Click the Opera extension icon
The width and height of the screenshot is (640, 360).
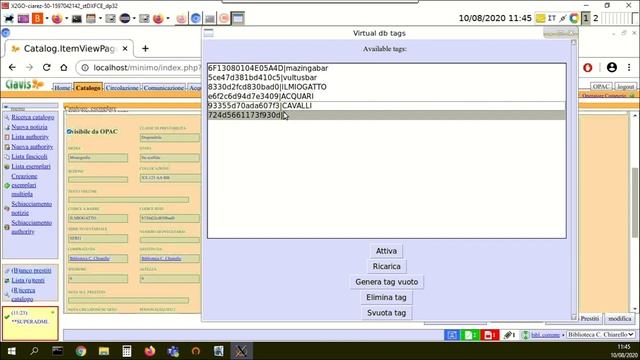(588, 68)
